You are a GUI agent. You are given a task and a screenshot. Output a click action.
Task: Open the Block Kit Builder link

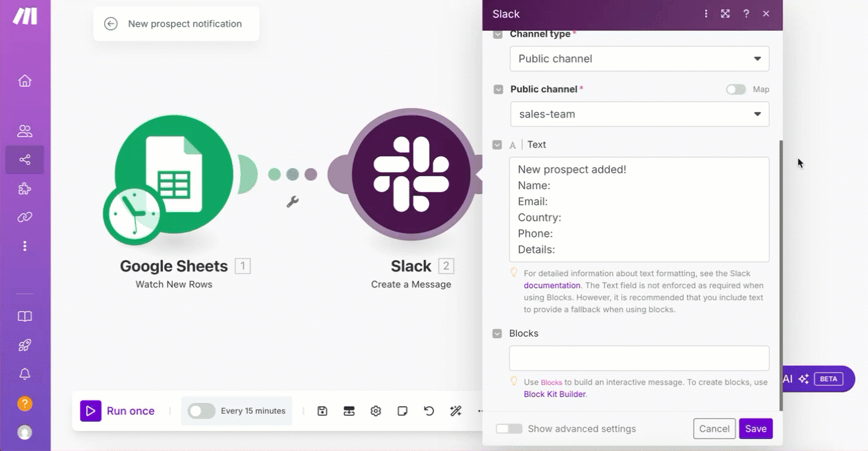point(554,394)
